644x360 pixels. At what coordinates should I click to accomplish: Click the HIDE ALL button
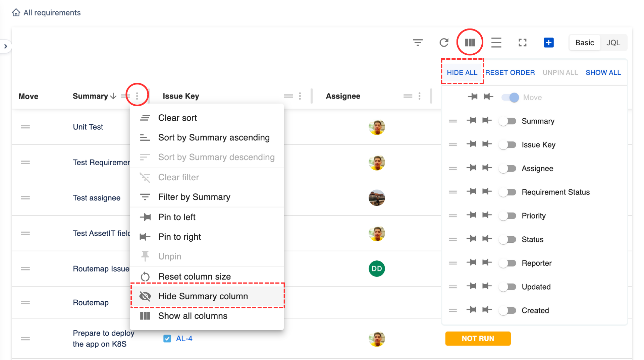click(x=462, y=72)
